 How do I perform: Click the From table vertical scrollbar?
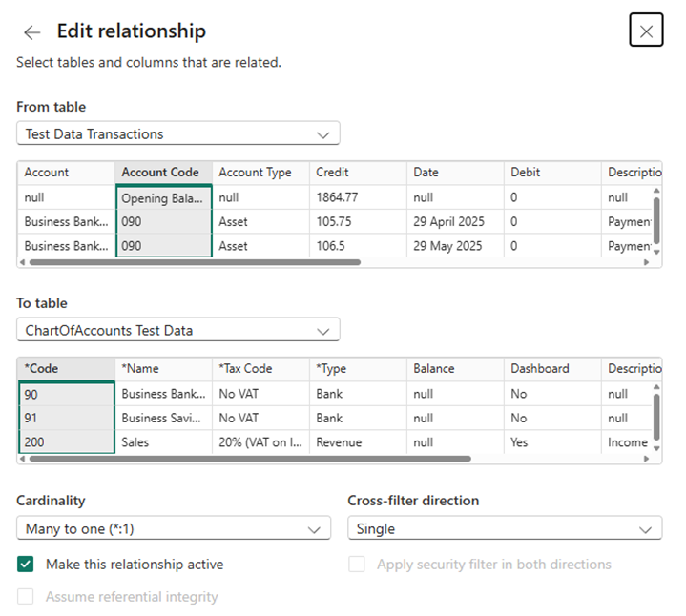[x=655, y=221]
